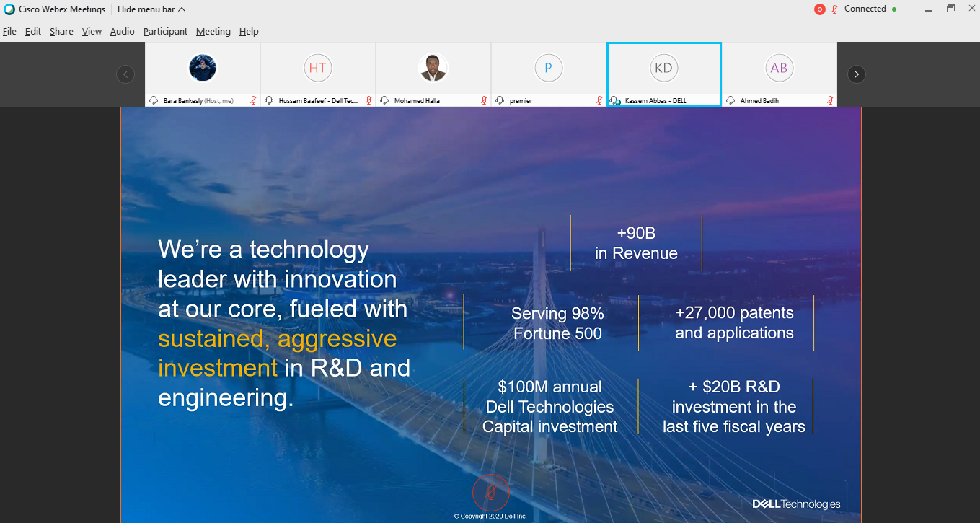
Task: Click the headset icon next to Mohamed Halla
Action: point(384,100)
